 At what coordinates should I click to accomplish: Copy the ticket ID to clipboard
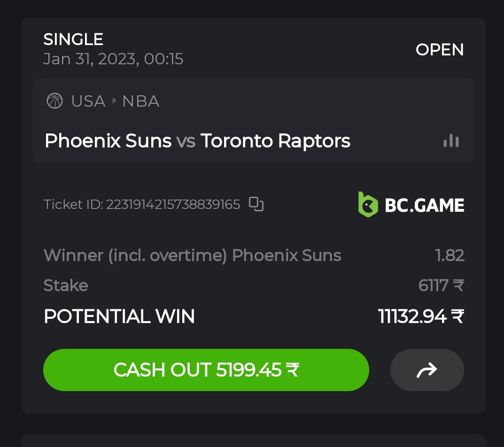[256, 204]
